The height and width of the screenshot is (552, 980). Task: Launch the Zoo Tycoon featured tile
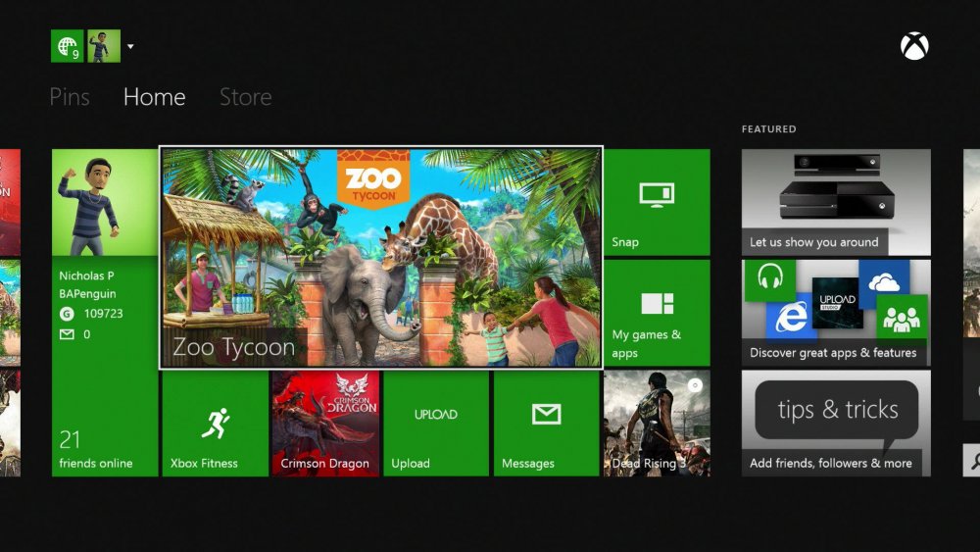coord(380,258)
